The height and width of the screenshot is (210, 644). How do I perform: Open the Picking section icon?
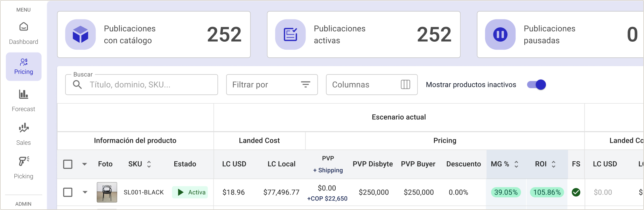click(23, 161)
